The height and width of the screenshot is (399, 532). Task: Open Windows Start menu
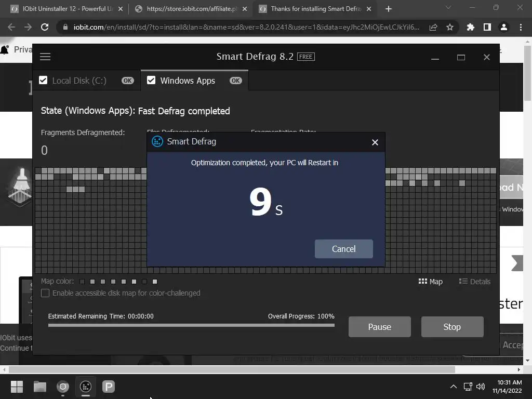17,387
